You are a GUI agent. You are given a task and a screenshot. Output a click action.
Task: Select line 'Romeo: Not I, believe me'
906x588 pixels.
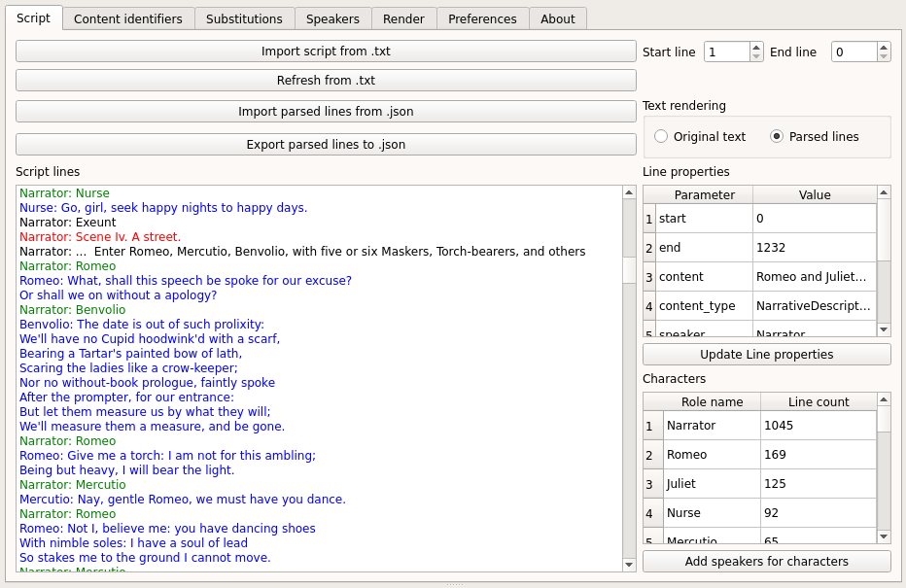167,529
